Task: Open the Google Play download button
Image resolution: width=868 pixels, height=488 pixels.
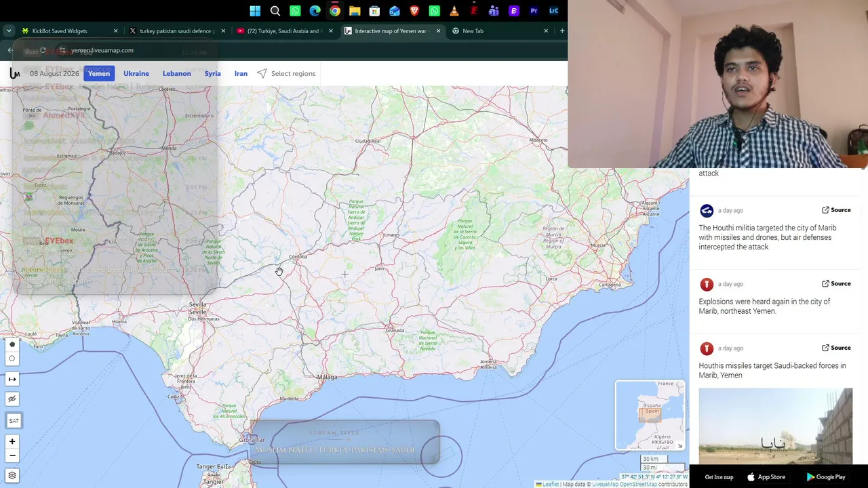Action: [826, 477]
